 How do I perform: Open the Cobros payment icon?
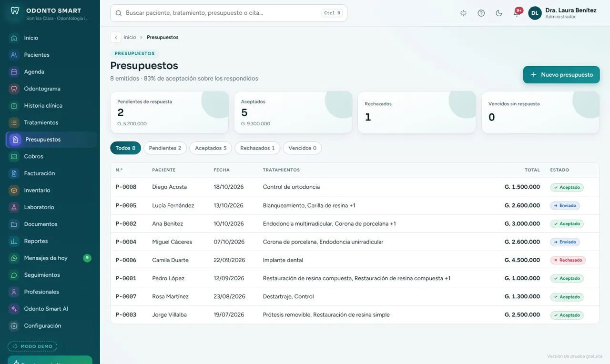pyautogui.click(x=14, y=156)
